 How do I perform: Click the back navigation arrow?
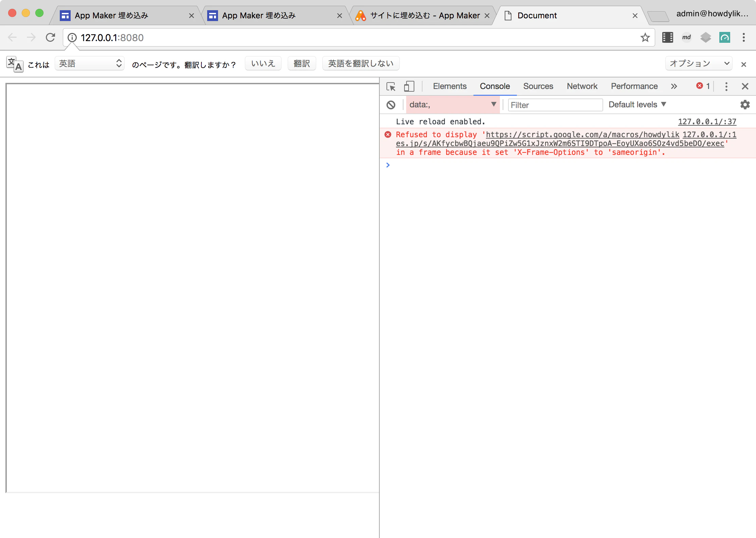click(x=12, y=37)
